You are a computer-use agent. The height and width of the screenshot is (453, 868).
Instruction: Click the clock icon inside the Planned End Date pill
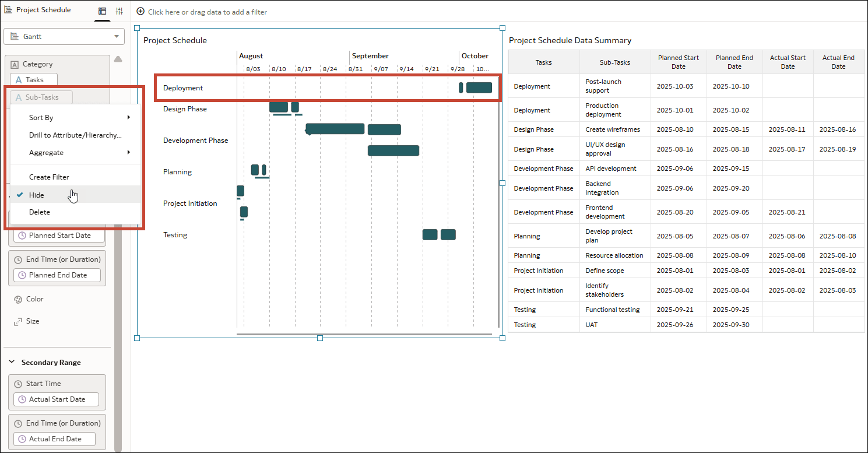(22, 275)
